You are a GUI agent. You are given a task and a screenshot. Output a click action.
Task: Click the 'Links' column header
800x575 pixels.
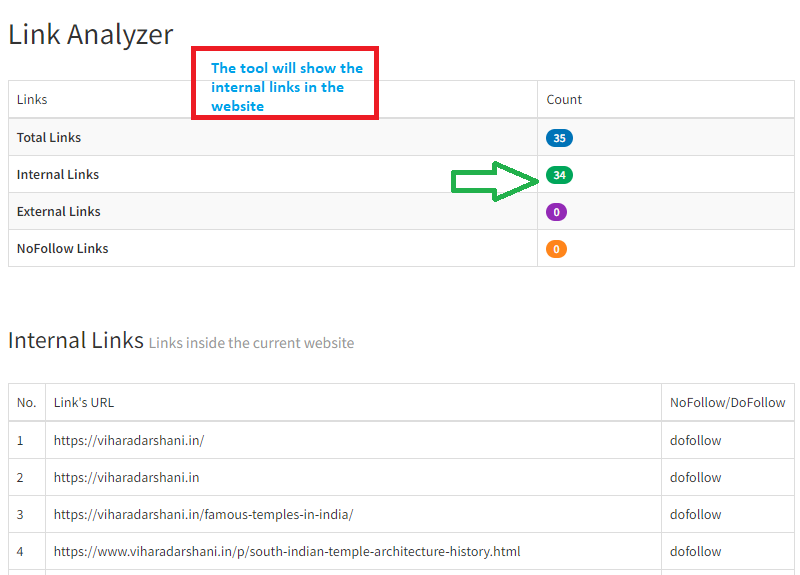32,99
